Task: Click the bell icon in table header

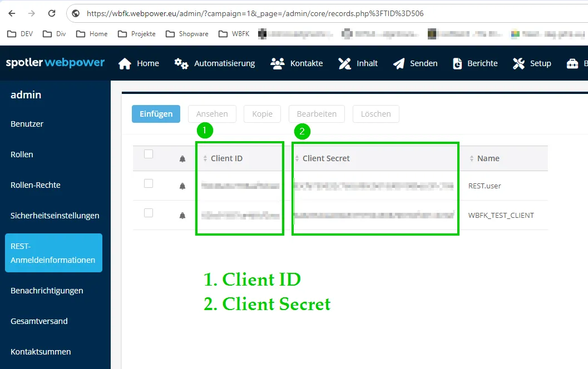Action: [x=182, y=159]
